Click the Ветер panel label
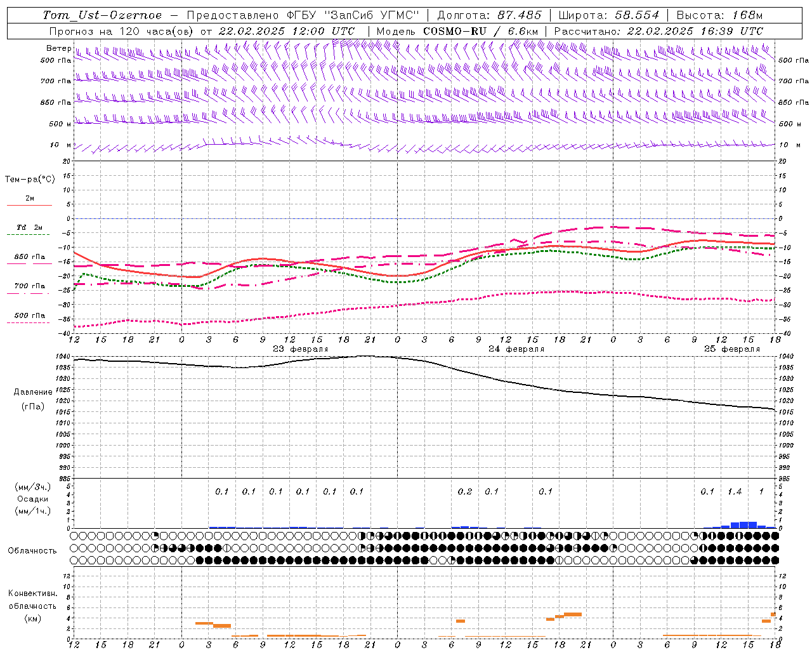Viewport: 812px width, 650px height. pyautogui.click(x=58, y=48)
